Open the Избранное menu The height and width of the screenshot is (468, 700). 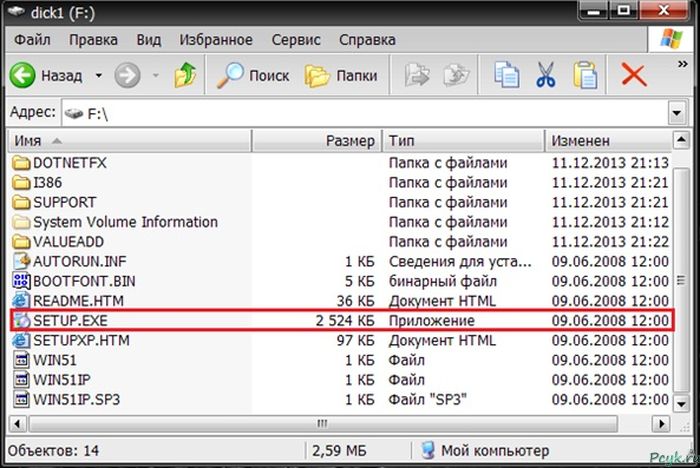coord(215,40)
